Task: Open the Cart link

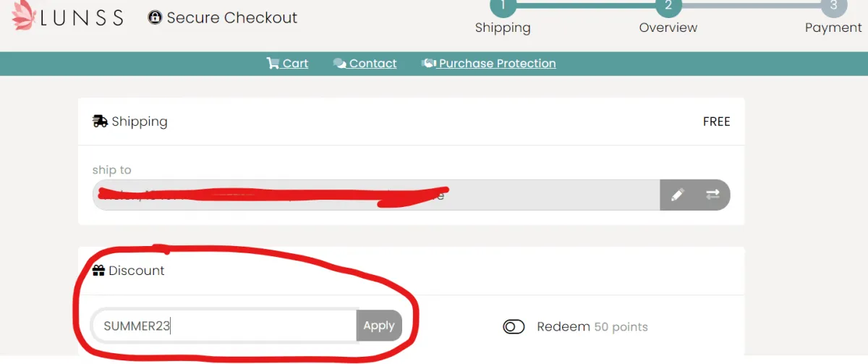Action: coord(295,64)
